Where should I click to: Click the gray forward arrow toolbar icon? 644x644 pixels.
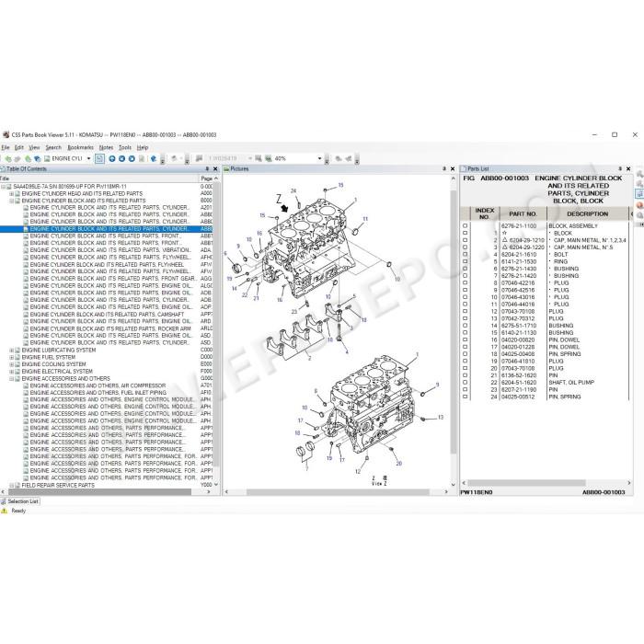pyautogui.click(x=17, y=158)
